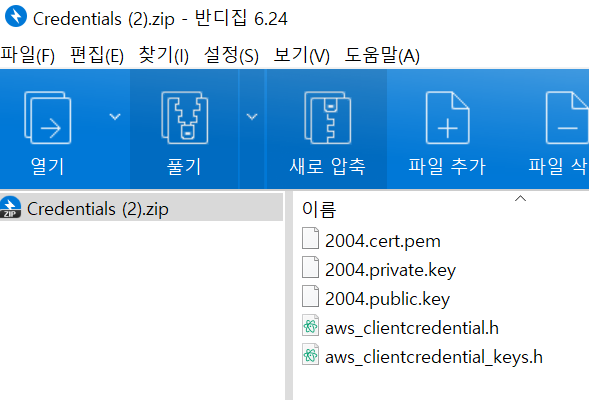
Task: Click the 열기 label text in toolbar
Action: (47, 166)
